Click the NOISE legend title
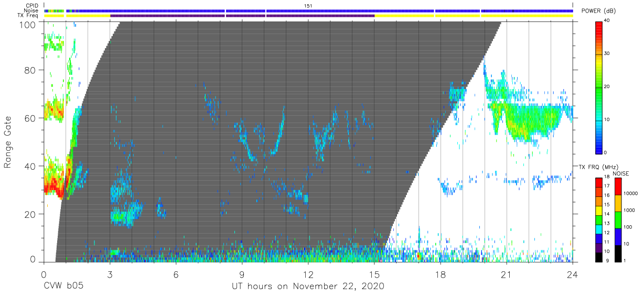Screen dimensions: 644x297 pyautogui.click(x=620, y=173)
